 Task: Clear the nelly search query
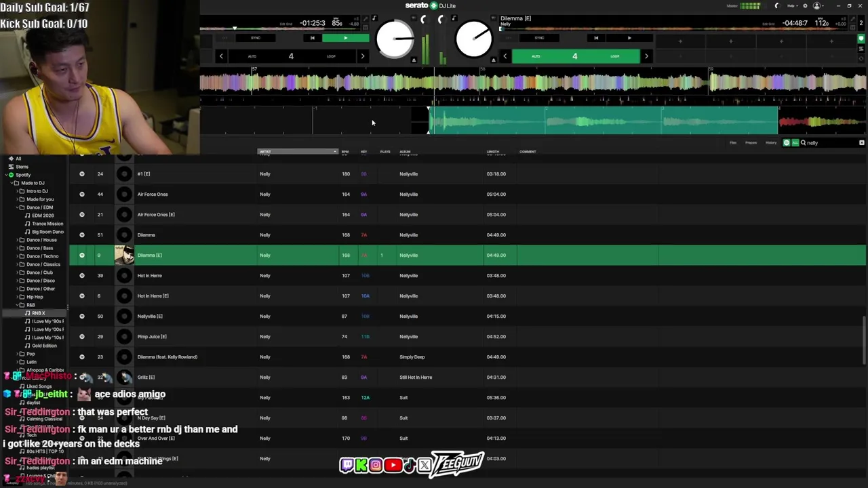pyautogui.click(x=862, y=143)
